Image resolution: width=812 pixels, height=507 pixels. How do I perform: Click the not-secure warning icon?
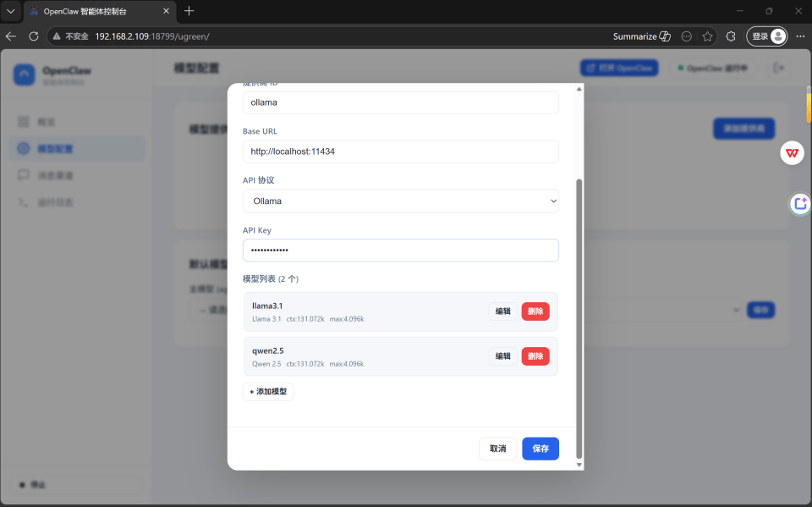(57, 36)
